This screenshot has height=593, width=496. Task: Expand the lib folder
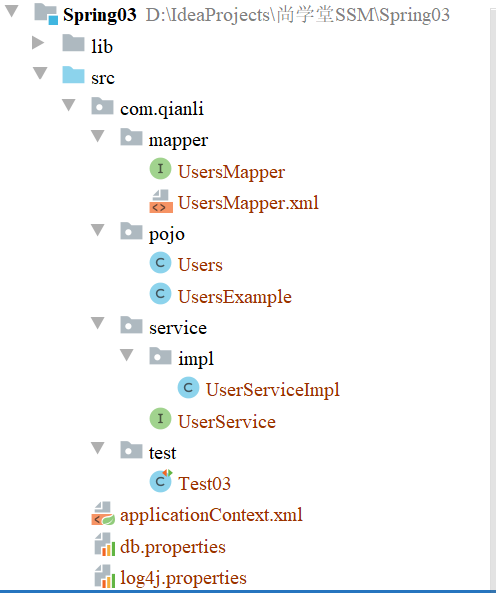(37, 43)
